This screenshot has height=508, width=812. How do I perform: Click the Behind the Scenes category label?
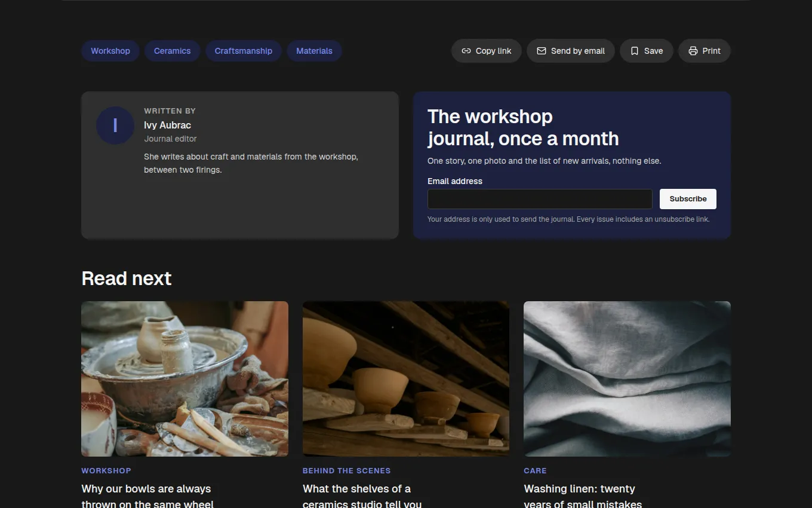click(347, 470)
